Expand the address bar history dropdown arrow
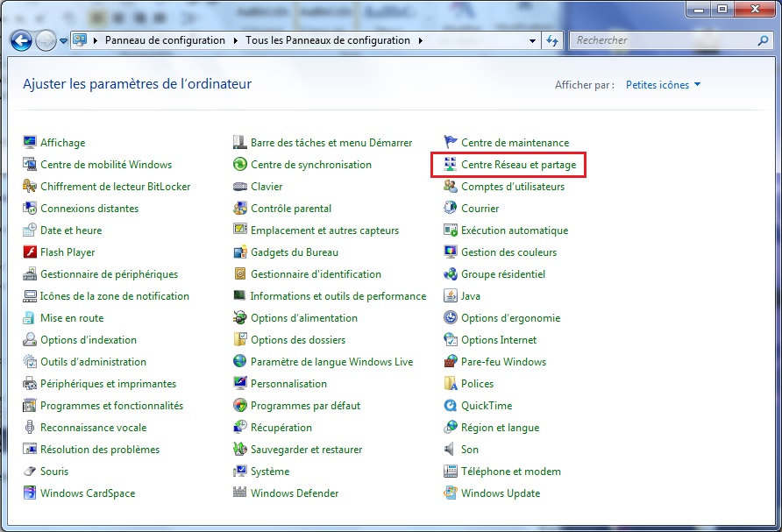782x532 pixels. coord(533,41)
